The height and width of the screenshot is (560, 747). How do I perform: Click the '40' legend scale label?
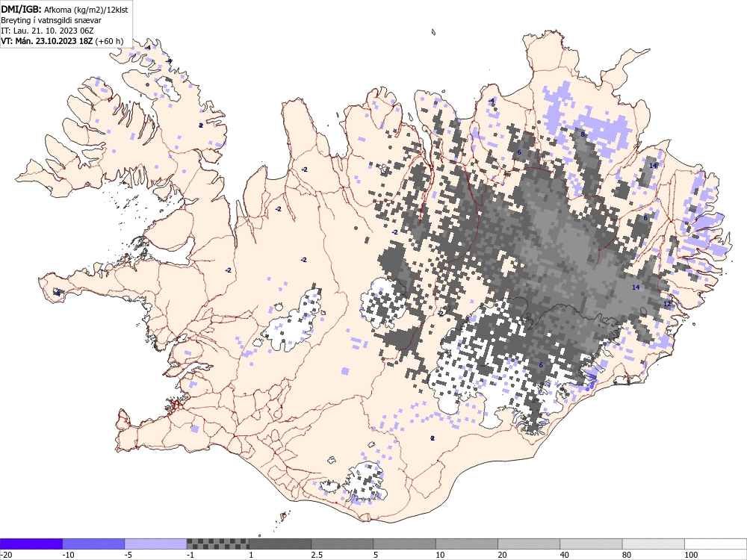pos(565,555)
